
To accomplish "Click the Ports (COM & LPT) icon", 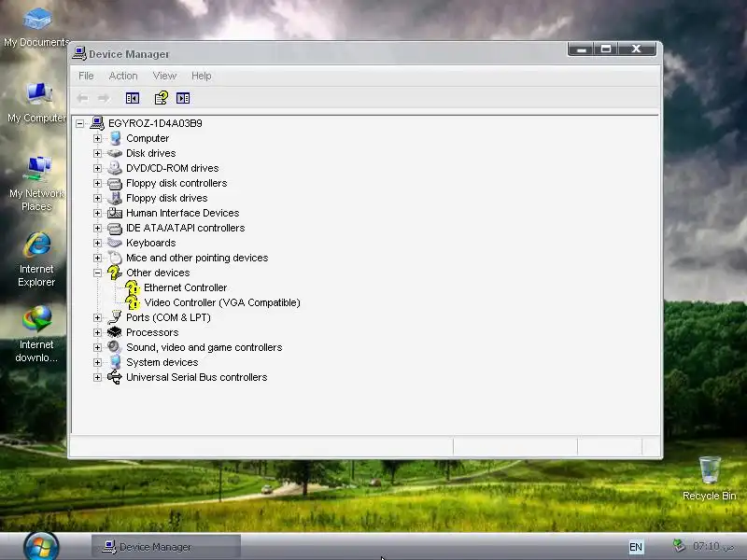I will [115, 317].
